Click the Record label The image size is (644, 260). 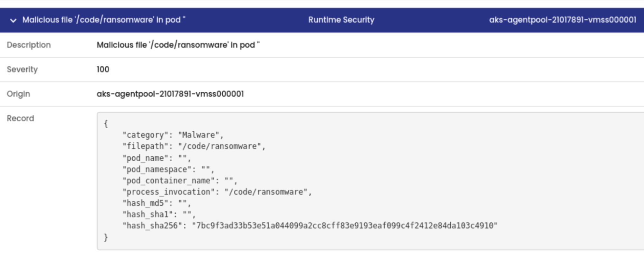[x=20, y=118]
